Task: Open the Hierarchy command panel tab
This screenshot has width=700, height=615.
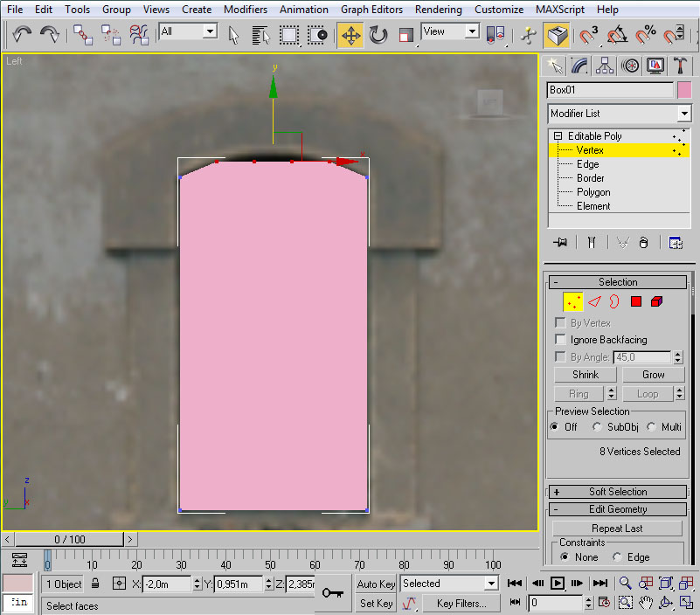Action: pyautogui.click(x=604, y=66)
